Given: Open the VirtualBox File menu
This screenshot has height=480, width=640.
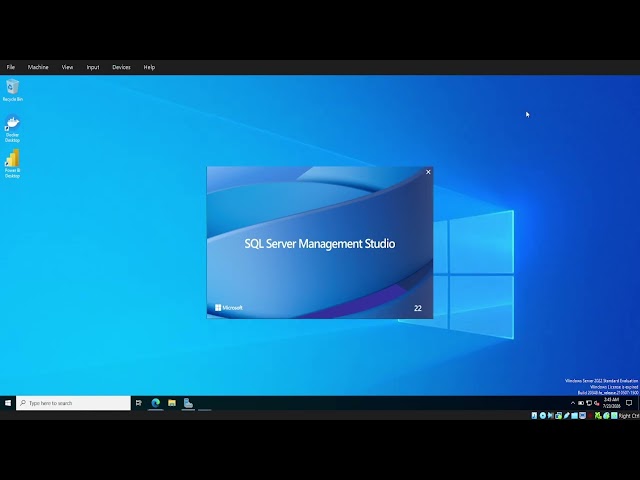Looking at the screenshot, I should click(11, 67).
